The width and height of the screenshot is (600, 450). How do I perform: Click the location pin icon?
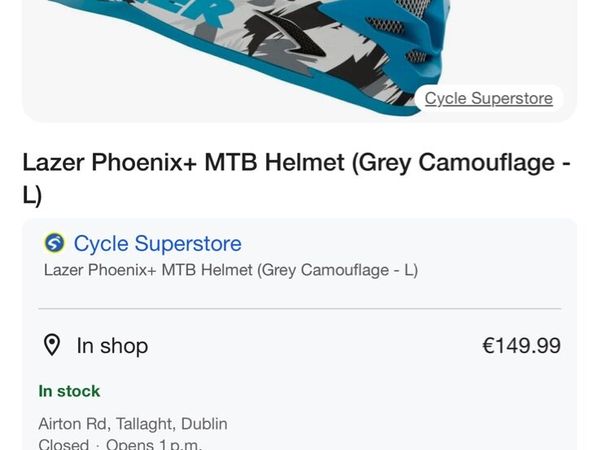[x=52, y=346]
